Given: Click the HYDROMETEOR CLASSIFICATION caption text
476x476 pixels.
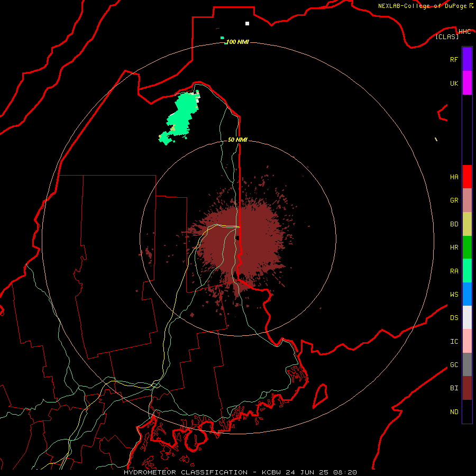Looking at the screenshot, I should coord(186,472).
